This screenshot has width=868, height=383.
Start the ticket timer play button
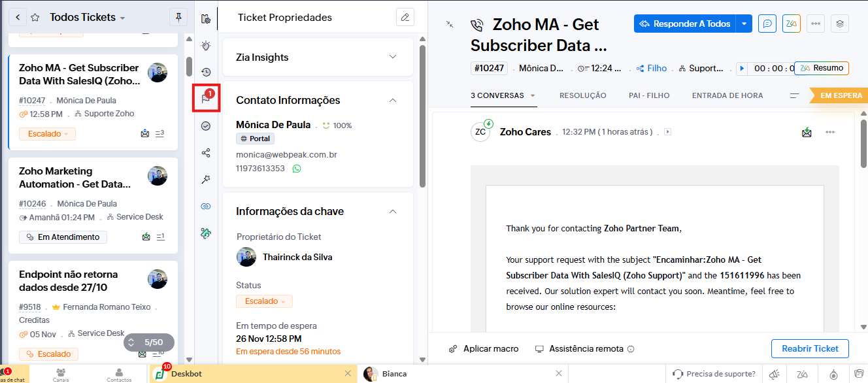[x=741, y=68]
